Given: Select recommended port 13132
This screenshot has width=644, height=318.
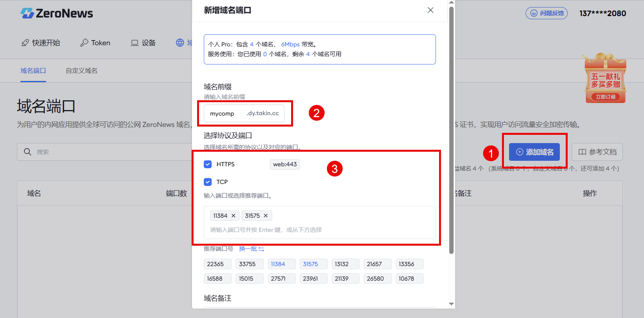Looking at the screenshot, I should (x=345, y=264).
